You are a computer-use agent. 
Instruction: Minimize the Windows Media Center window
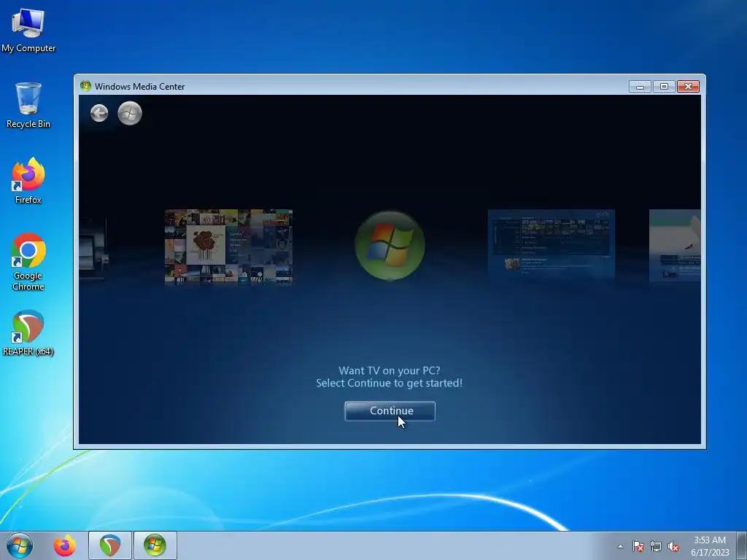(640, 87)
